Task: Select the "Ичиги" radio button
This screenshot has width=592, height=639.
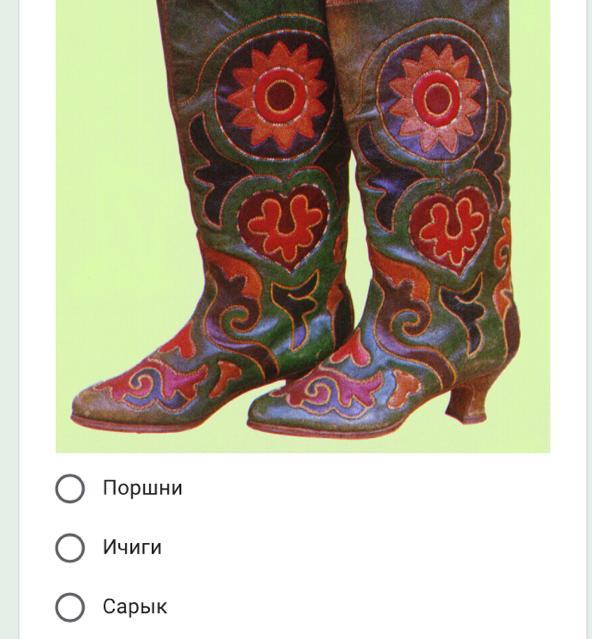Action: tap(70, 548)
